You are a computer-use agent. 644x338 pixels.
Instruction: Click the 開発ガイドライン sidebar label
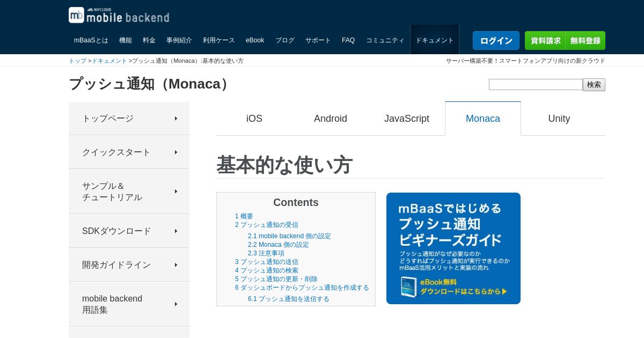click(x=116, y=265)
